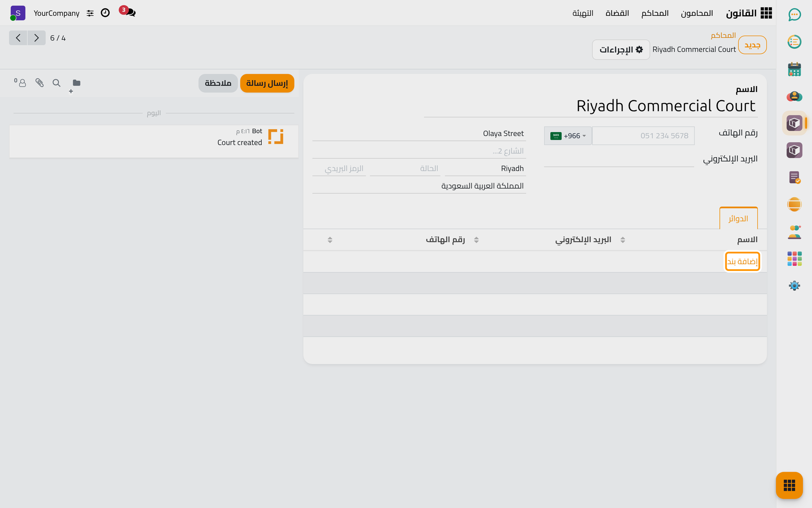Open the Contacts app icon in sidebar
Image resolution: width=812 pixels, height=508 pixels.
(x=794, y=96)
